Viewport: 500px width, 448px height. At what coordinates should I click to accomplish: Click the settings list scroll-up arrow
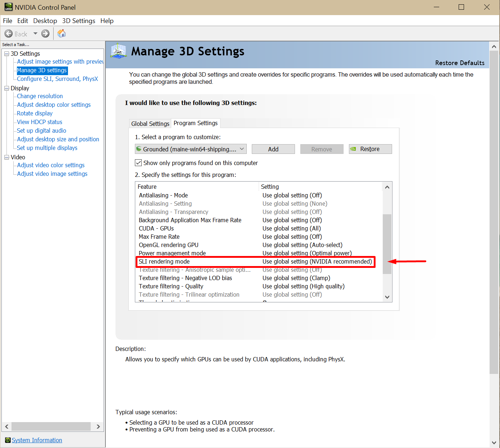(x=387, y=187)
